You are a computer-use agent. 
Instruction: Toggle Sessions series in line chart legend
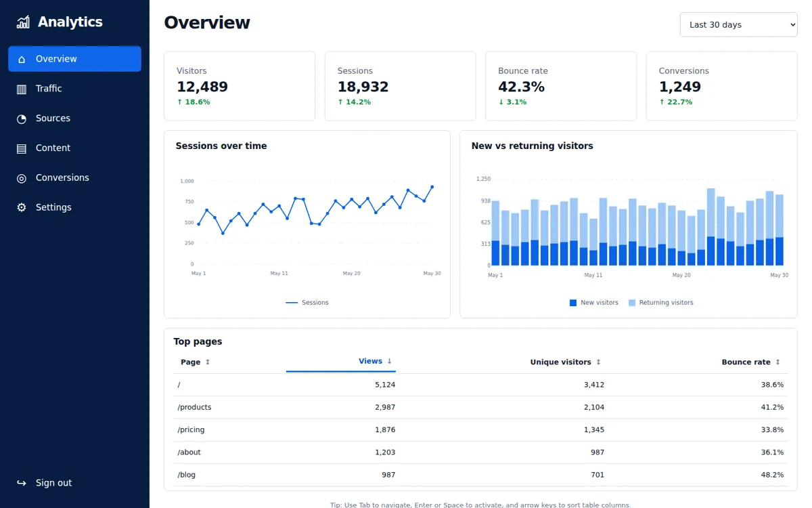pyautogui.click(x=307, y=303)
